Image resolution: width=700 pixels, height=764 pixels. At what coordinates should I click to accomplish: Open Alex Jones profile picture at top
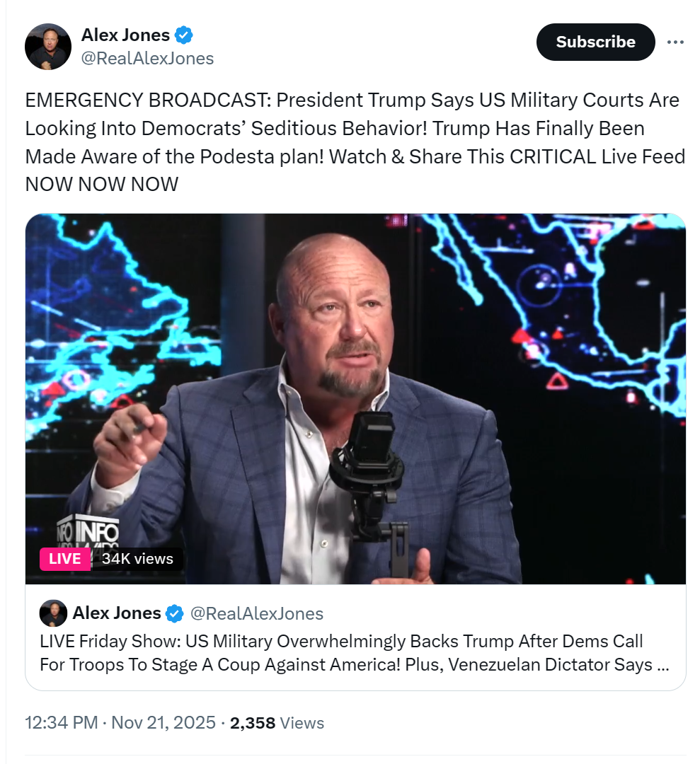(x=48, y=47)
